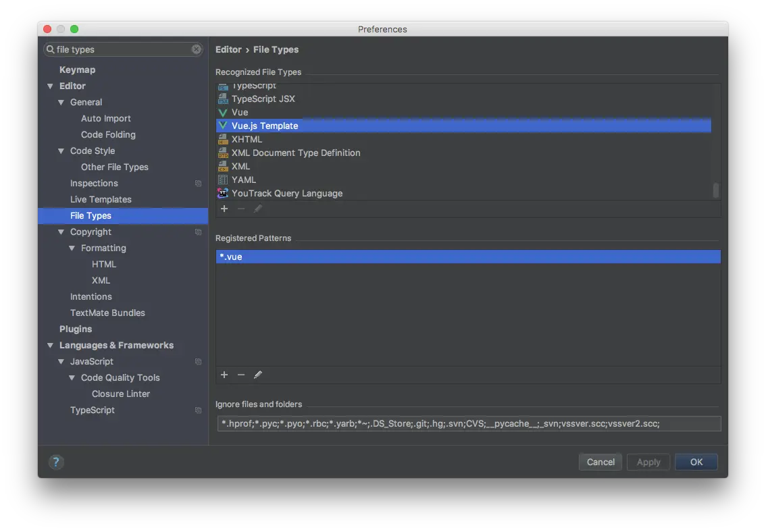The image size is (766, 532).
Task: Go to the Keymap settings page
Action: point(77,70)
